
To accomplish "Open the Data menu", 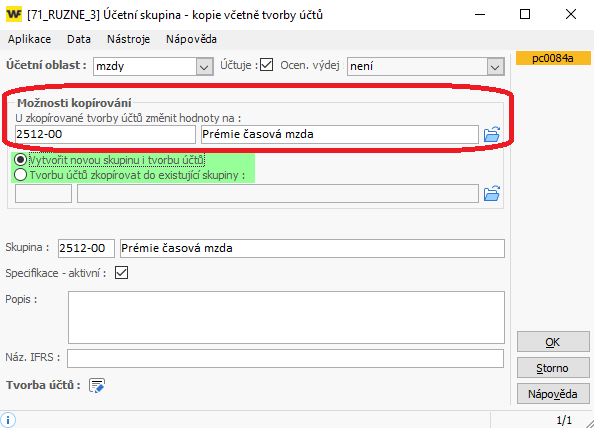I will tap(79, 39).
